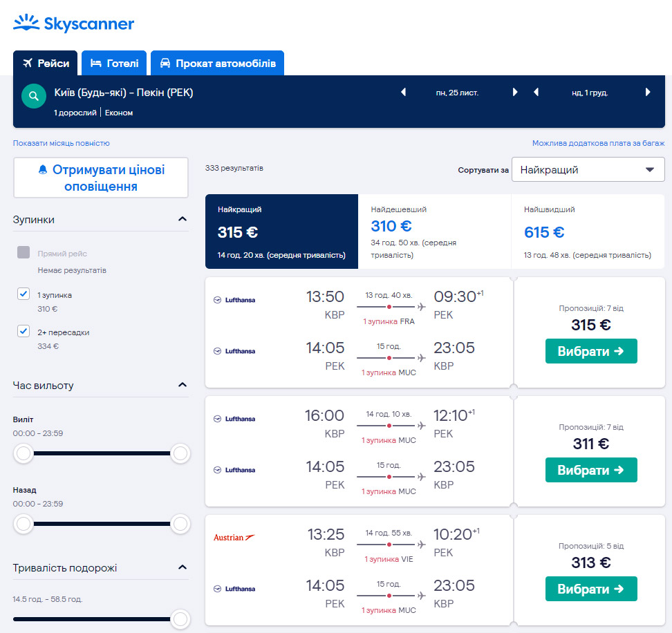Select the Найкращий 315 € sorting tab
This screenshot has width=672, height=633.
(281, 232)
